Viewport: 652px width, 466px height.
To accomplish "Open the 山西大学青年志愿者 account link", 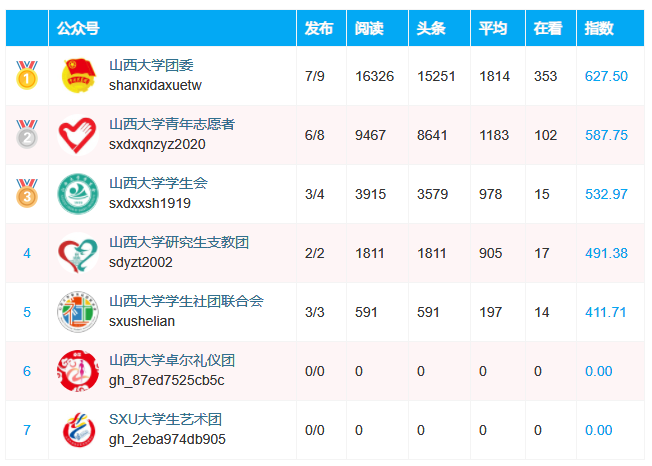I will tap(172, 125).
